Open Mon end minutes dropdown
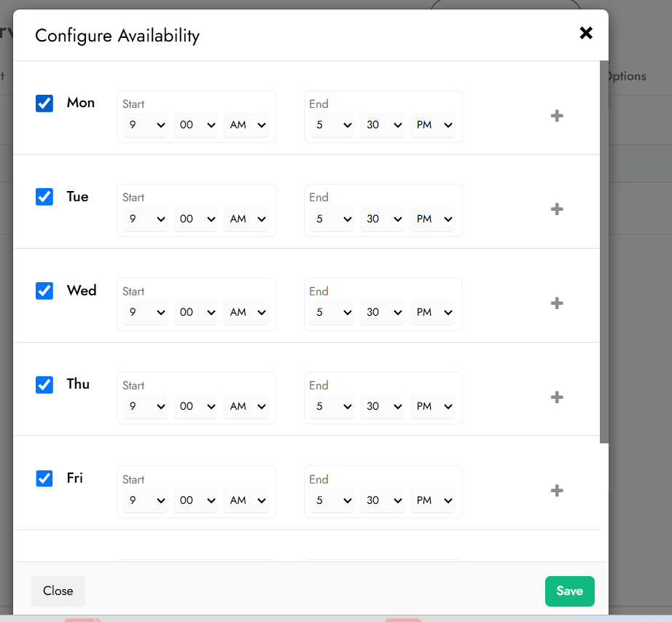Screen dimensions: 672x622 click(383, 125)
